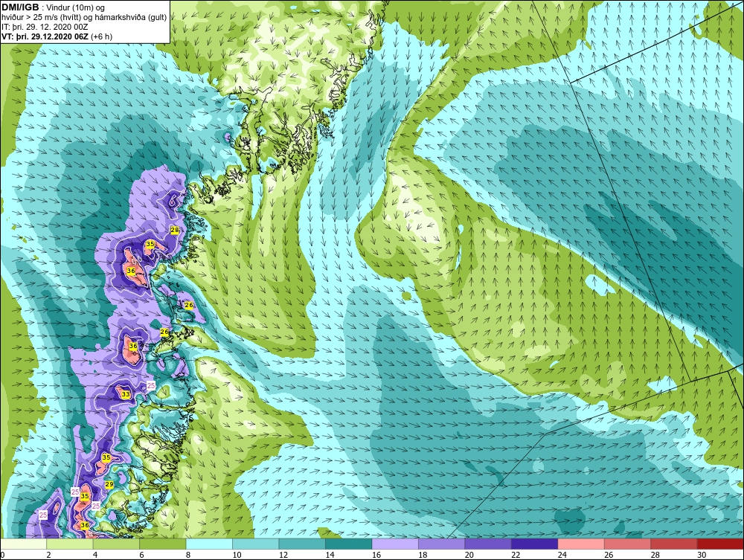Click the legend scale number 22

(x=516, y=555)
